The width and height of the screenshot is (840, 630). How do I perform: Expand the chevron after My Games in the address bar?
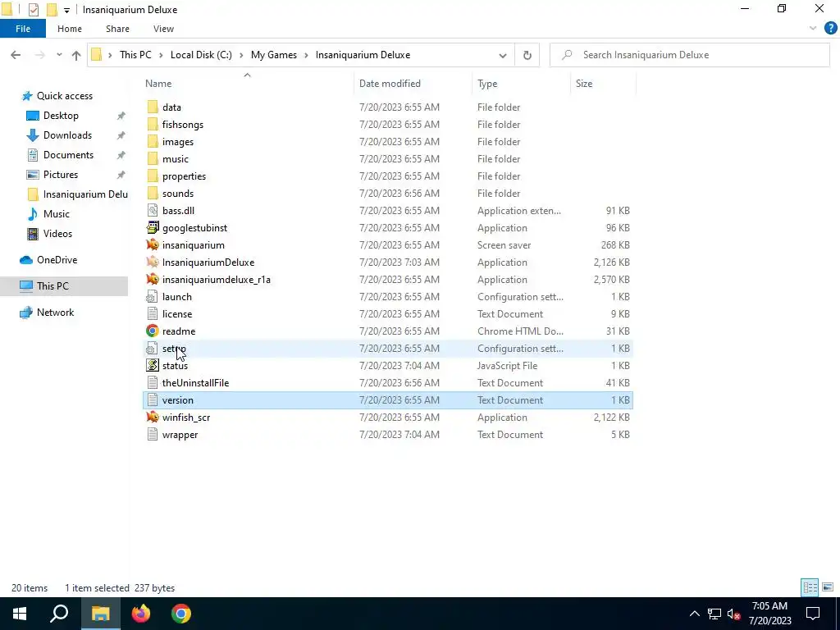(306, 55)
